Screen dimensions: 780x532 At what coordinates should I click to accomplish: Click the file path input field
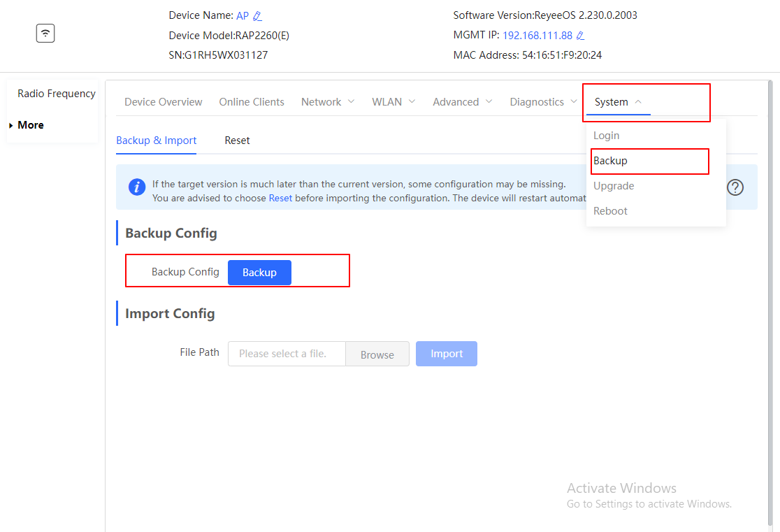[x=287, y=354]
